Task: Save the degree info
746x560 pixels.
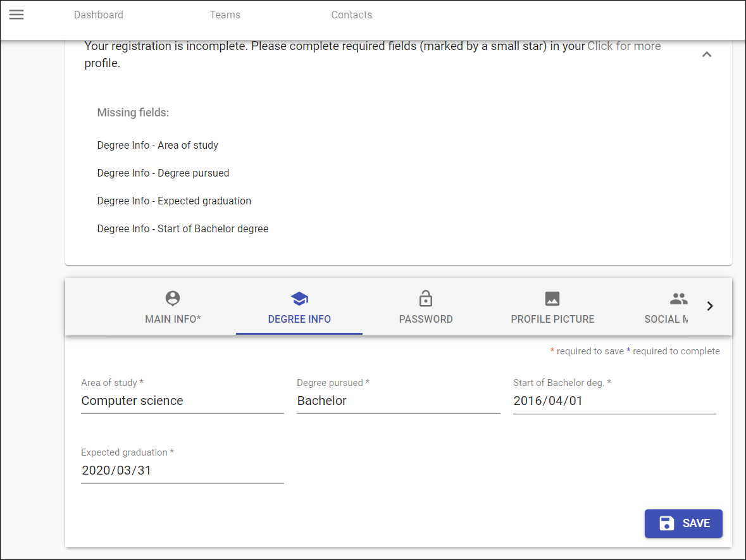Action: (x=683, y=523)
